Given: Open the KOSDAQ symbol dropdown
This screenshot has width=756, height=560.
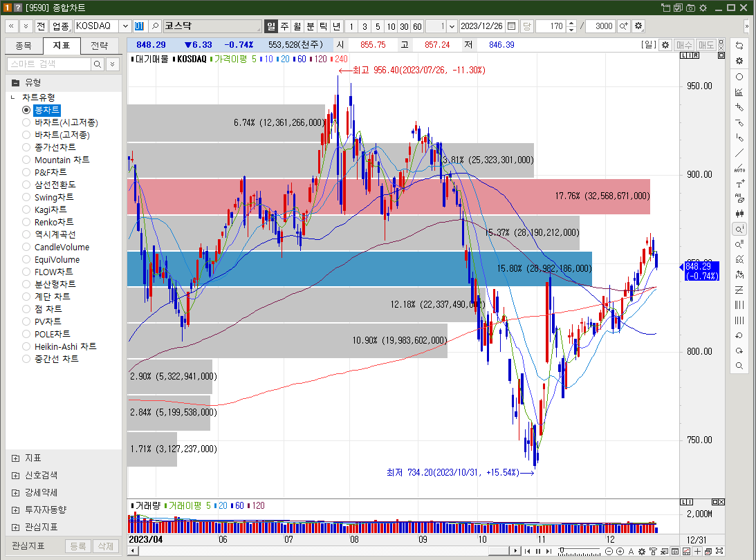Looking at the screenshot, I should (x=125, y=26).
